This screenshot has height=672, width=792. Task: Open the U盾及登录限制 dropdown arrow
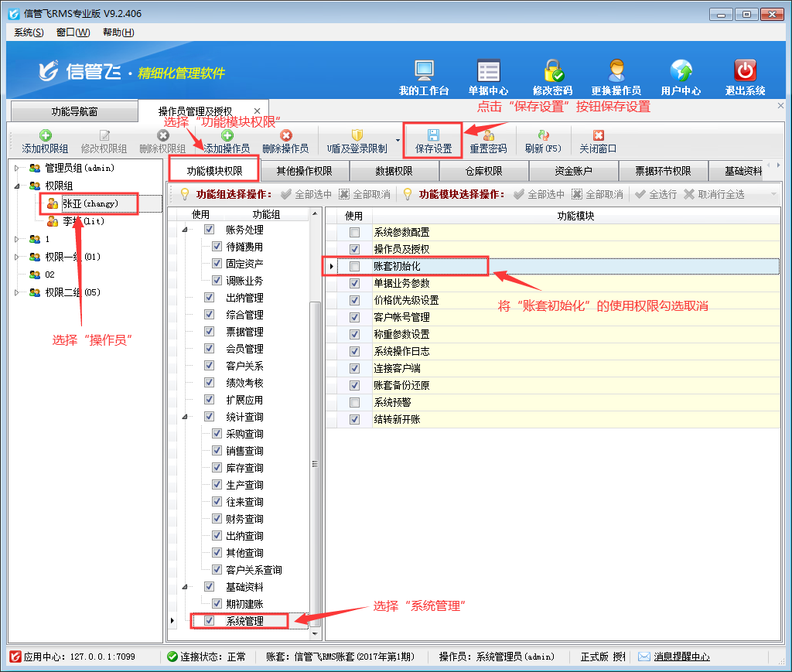point(398,142)
